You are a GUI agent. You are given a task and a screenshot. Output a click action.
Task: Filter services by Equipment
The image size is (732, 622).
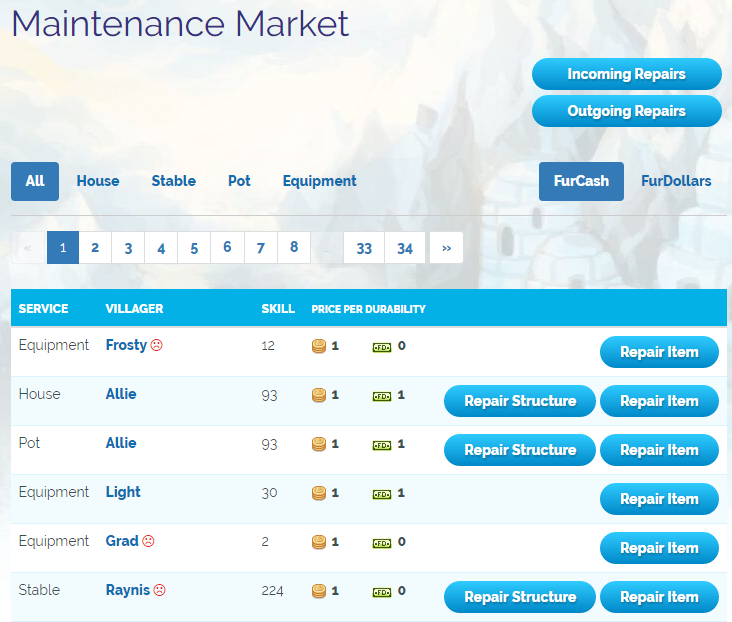coord(319,181)
